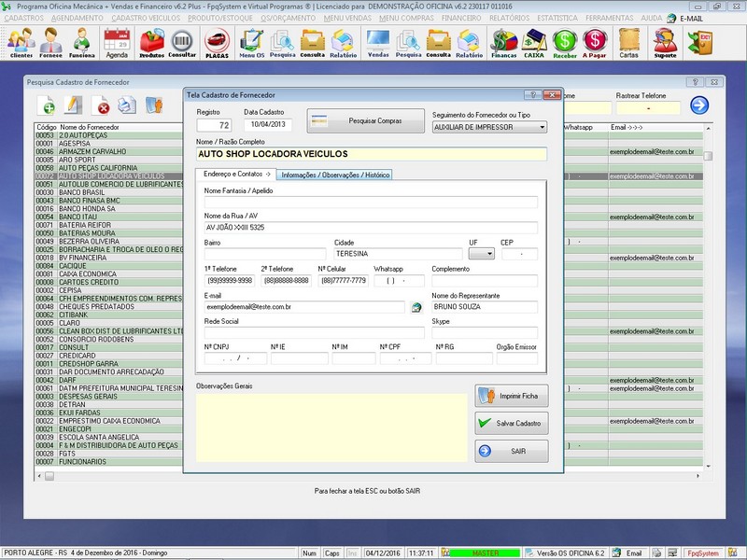Click the send icon beside E-mail field
The width and height of the screenshot is (747, 560).
pyautogui.click(x=416, y=307)
